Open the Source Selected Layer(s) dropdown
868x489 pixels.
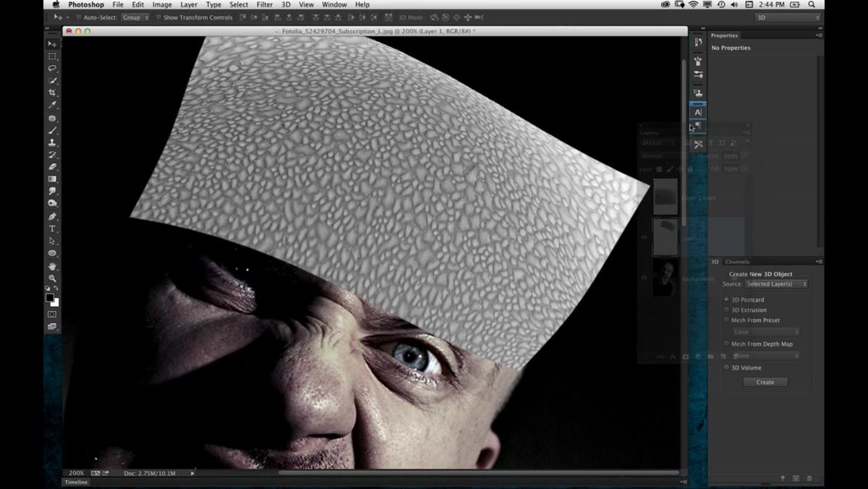(x=776, y=284)
